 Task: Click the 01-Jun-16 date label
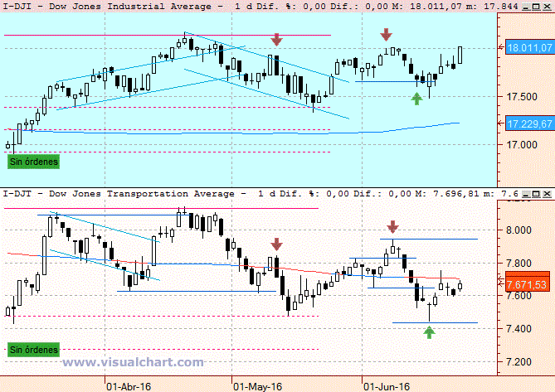click(x=387, y=387)
